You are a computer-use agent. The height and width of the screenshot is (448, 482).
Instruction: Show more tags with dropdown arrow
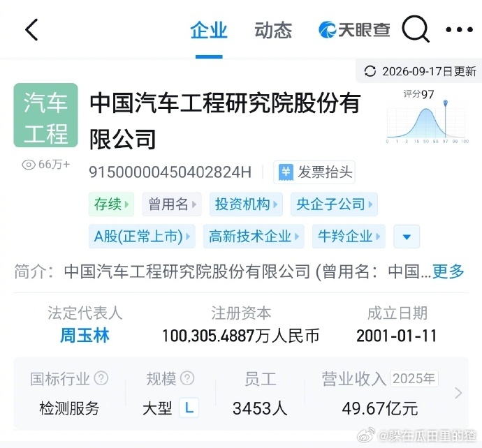pos(407,237)
